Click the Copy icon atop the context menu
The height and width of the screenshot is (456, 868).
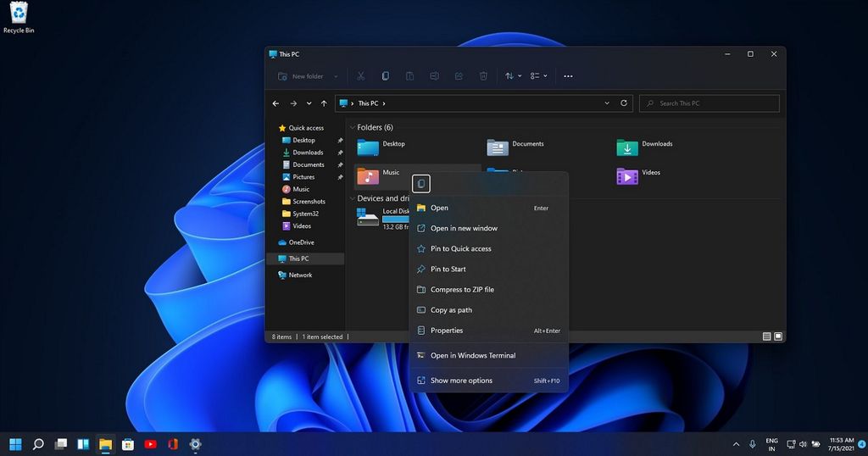pyautogui.click(x=421, y=184)
